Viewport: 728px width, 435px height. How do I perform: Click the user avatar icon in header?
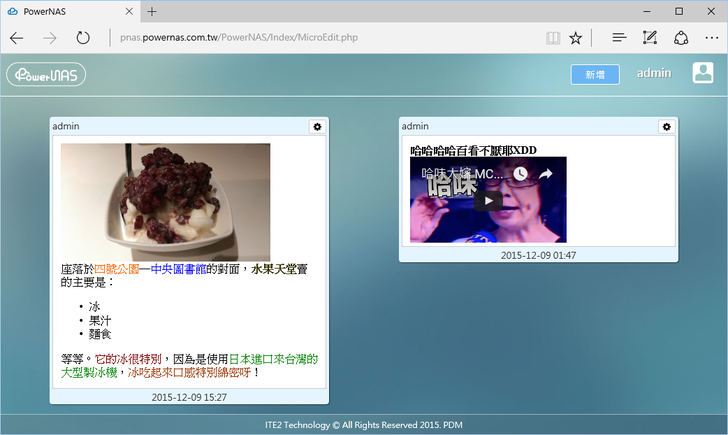coord(703,74)
